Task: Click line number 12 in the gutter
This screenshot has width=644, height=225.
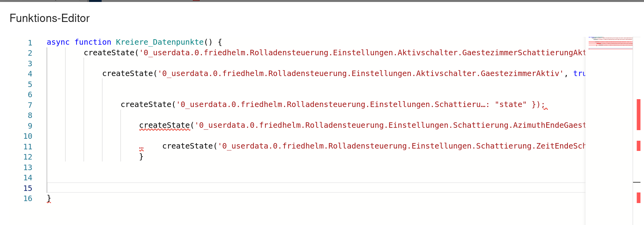Action: (x=27, y=157)
